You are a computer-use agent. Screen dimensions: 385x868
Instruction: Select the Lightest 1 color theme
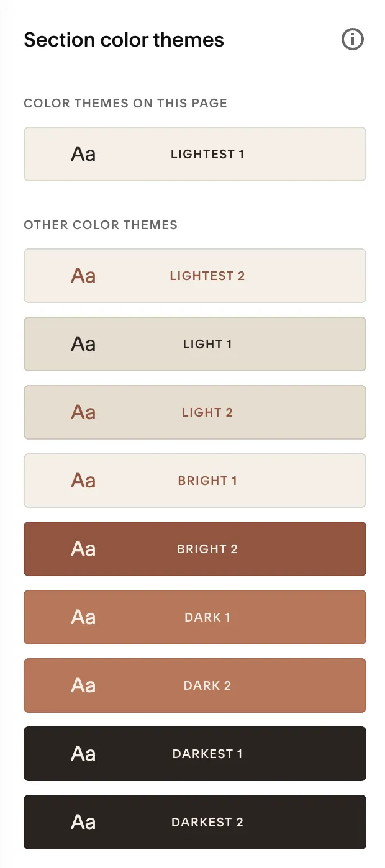tap(207, 153)
